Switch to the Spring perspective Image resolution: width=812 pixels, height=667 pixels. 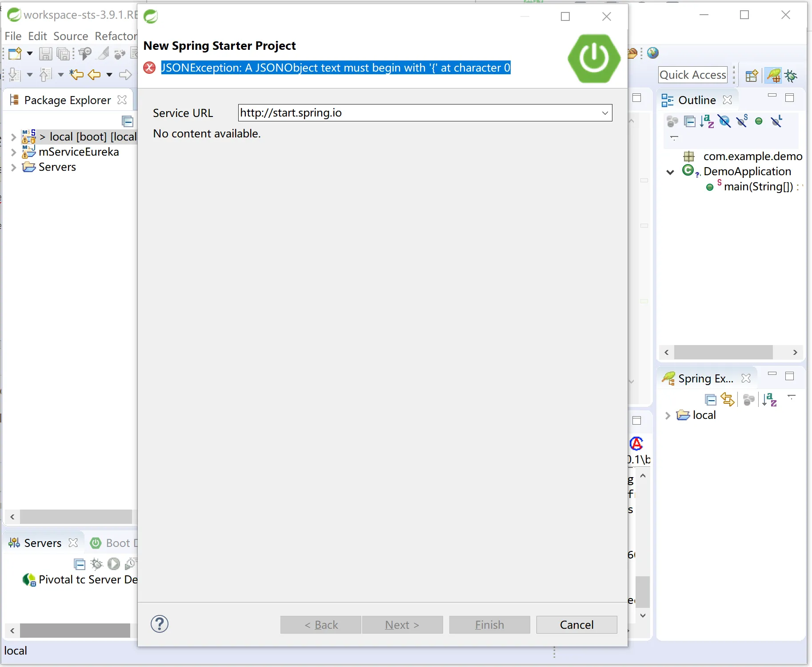(x=773, y=75)
